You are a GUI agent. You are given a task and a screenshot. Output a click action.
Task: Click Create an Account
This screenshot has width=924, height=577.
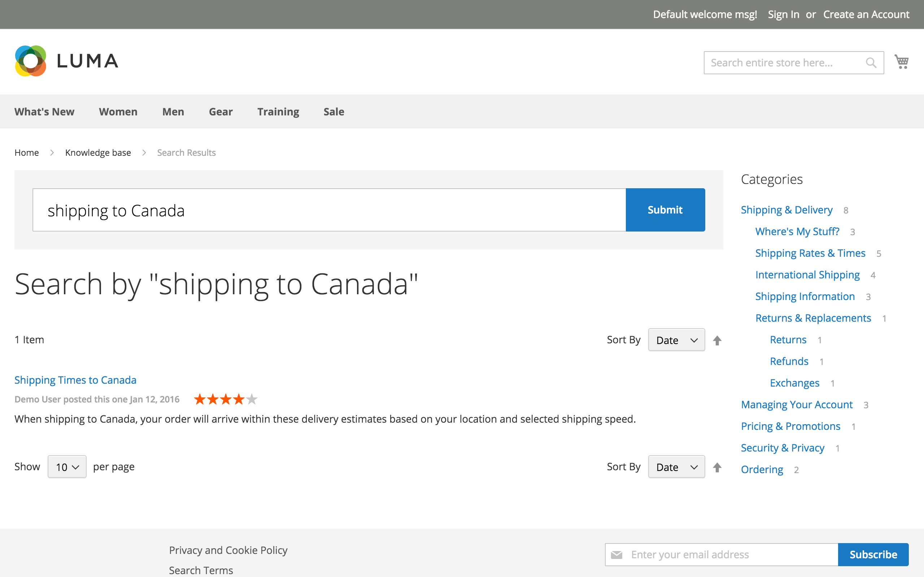[866, 14]
